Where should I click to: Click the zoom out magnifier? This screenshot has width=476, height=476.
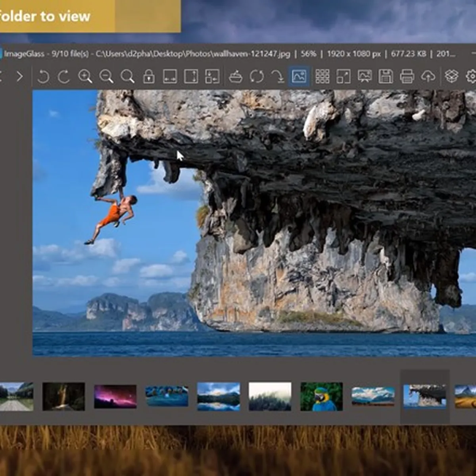106,76
